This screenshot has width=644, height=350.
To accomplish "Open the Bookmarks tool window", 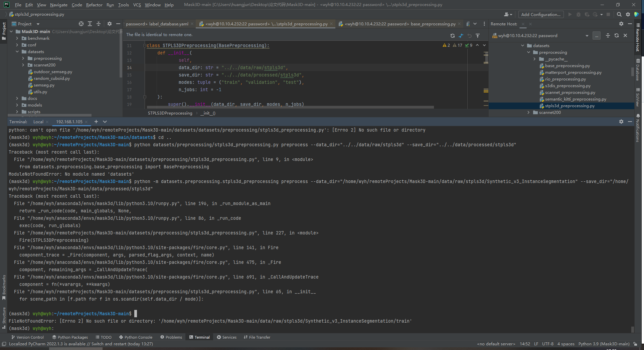I will tap(3, 286).
